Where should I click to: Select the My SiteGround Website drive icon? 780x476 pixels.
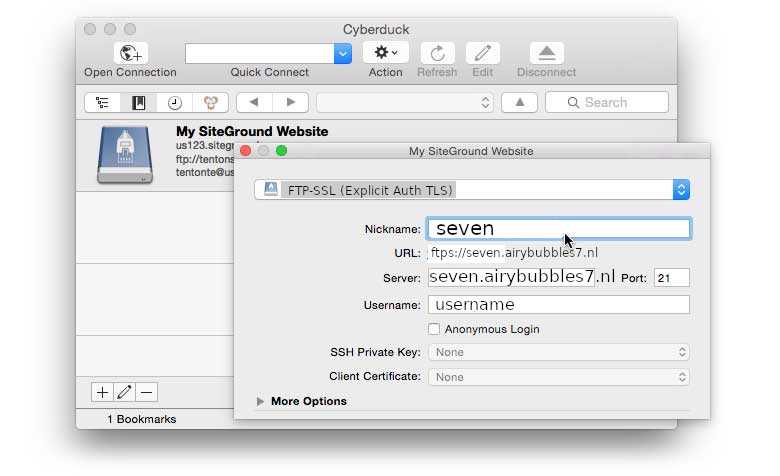coord(125,155)
